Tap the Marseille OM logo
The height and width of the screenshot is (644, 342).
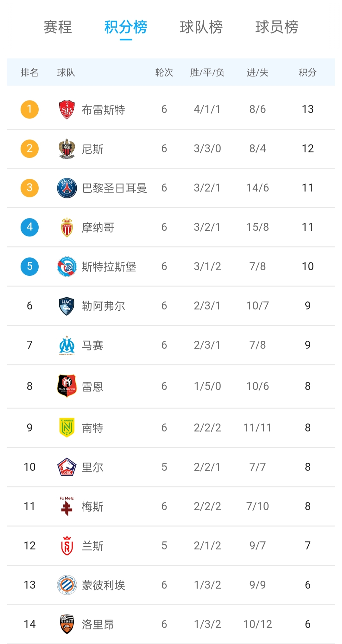point(67,345)
